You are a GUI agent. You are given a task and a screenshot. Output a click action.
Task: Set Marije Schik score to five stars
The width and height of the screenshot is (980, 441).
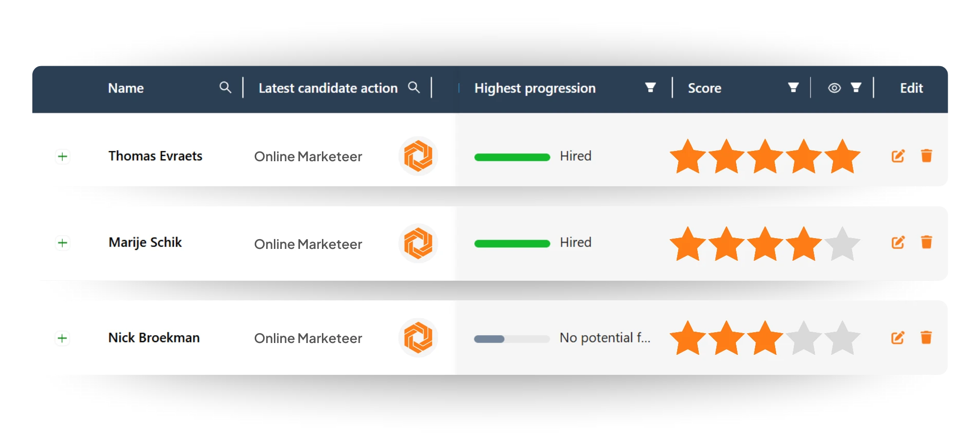842,244
